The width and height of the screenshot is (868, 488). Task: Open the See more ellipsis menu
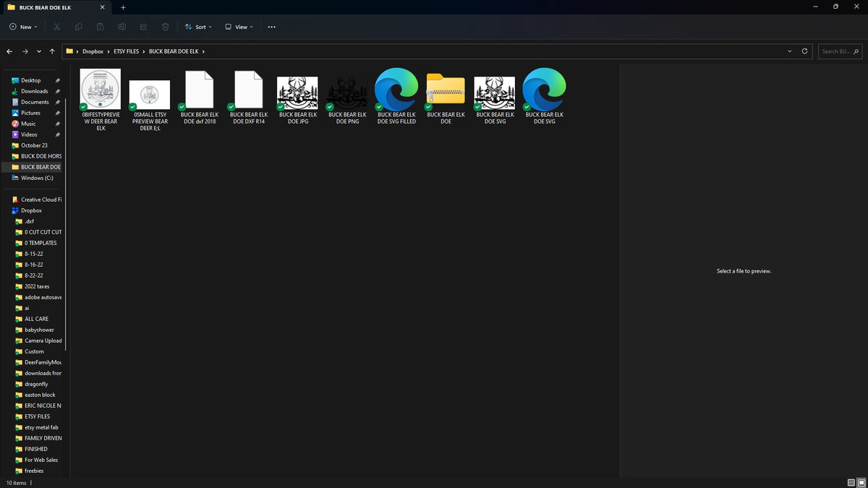pyautogui.click(x=272, y=27)
